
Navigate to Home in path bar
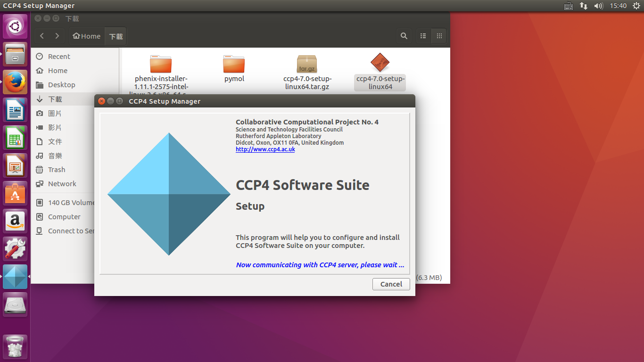[x=86, y=36]
